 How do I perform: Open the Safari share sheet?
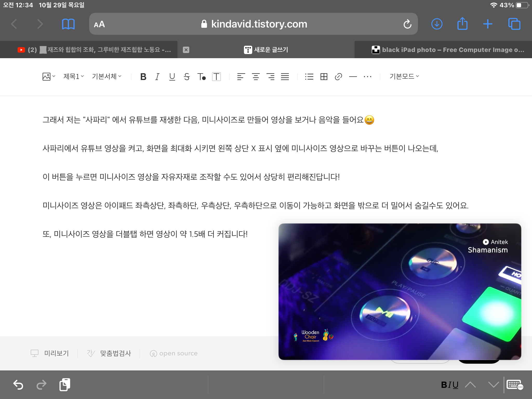[462, 24]
